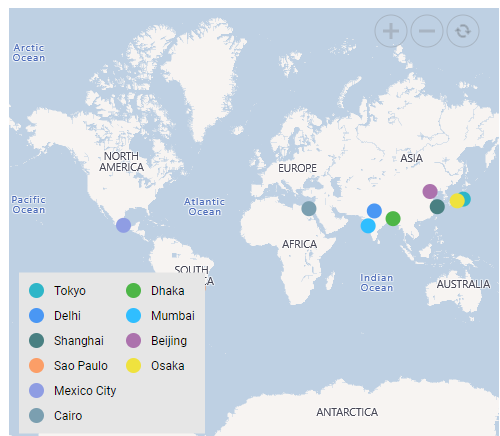Click the AFRICA map label
The width and height of the screenshot is (500, 436).
(x=299, y=244)
